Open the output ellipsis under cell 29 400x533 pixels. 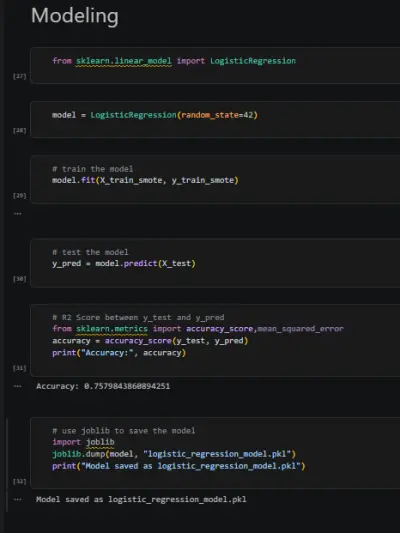pyautogui.click(x=18, y=213)
